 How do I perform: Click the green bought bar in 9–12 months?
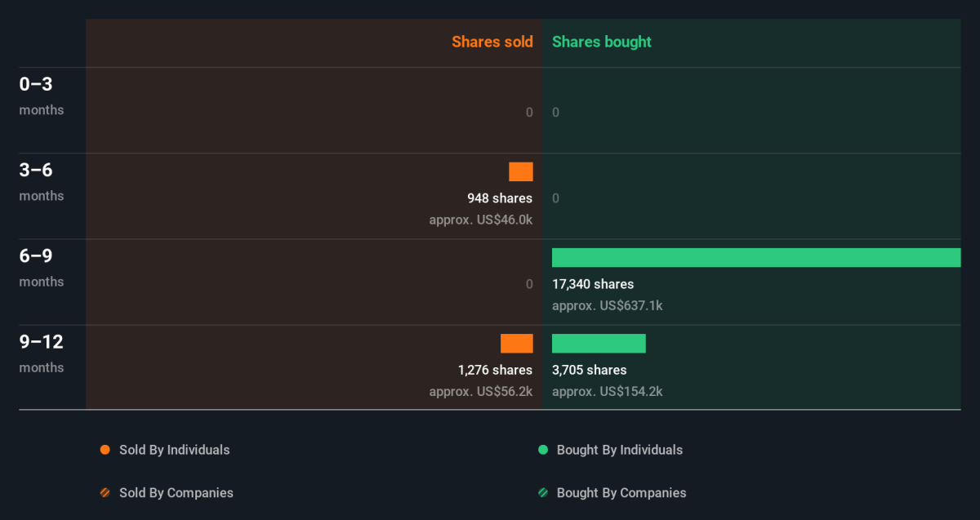coord(599,344)
